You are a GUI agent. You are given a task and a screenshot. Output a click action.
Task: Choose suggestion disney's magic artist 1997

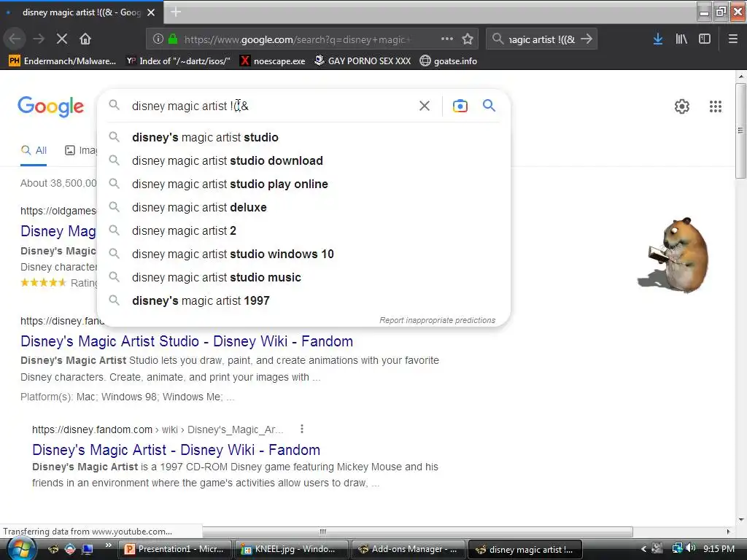(x=303, y=300)
